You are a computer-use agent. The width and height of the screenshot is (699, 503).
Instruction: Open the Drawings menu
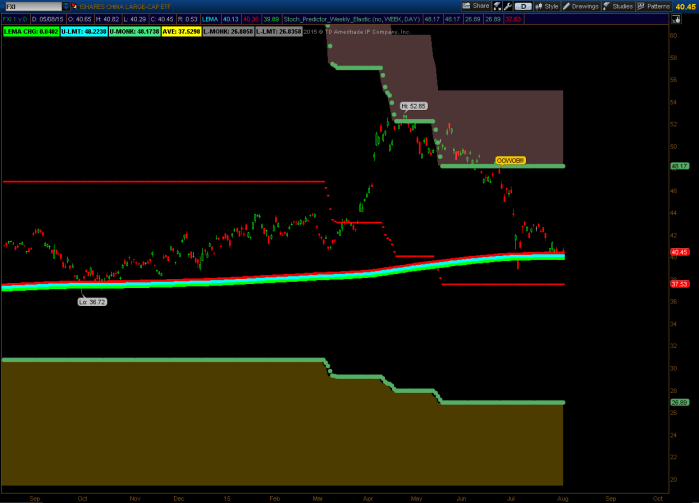tap(585, 6)
